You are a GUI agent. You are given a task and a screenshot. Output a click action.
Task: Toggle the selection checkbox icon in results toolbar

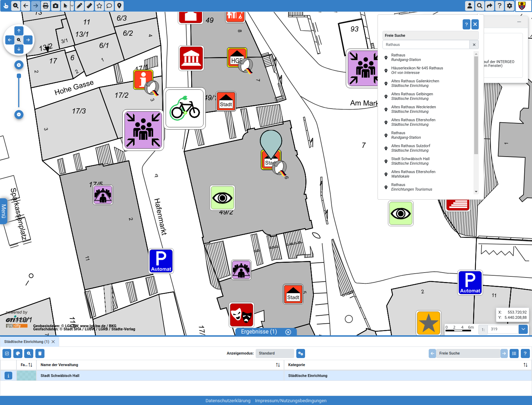coord(7,353)
